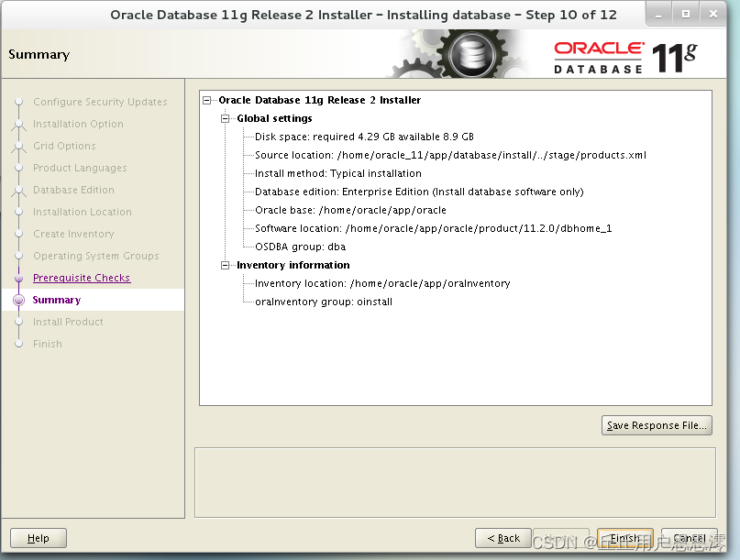Click the Save Response File button
The height and width of the screenshot is (560, 740).
click(x=657, y=425)
